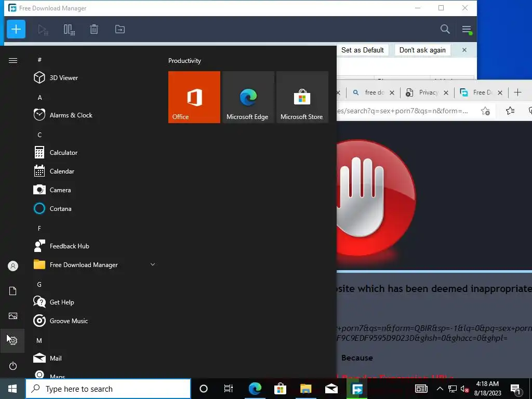Image resolution: width=532 pixels, height=399 pixels.
Task: Click the letter C group header
Action: [39, 135]
